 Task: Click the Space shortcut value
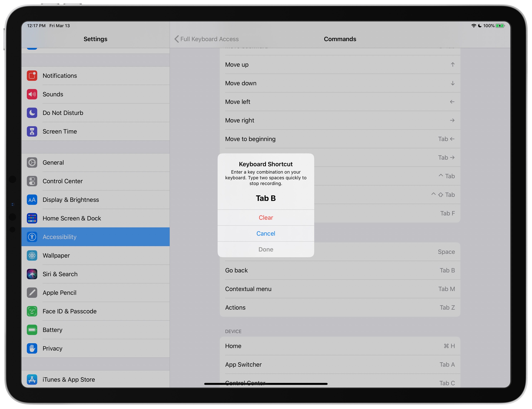click(x=446, y=252)
